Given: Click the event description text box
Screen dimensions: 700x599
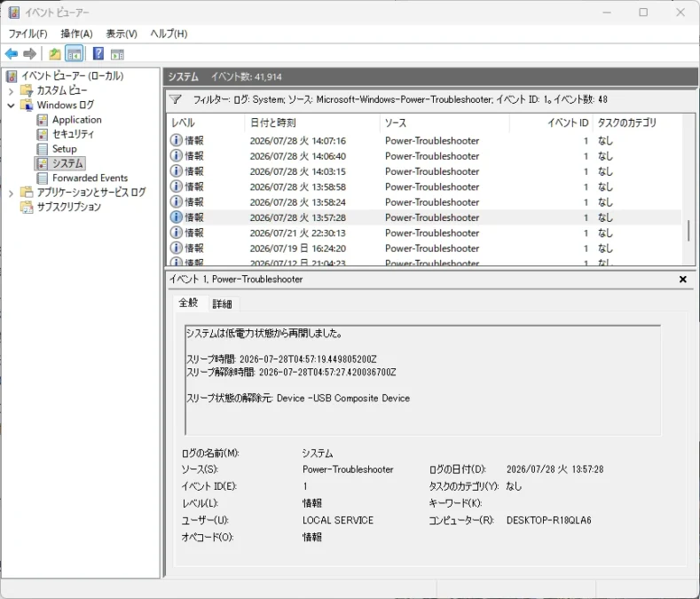Looking at the screenshot, I should [423, 380].
